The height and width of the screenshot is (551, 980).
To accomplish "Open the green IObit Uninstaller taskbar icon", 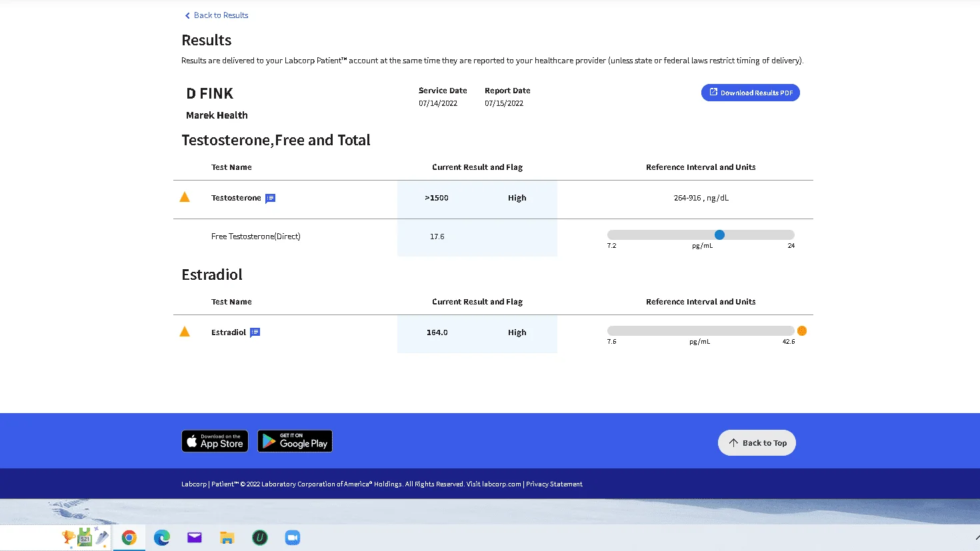I will [260, 538].
